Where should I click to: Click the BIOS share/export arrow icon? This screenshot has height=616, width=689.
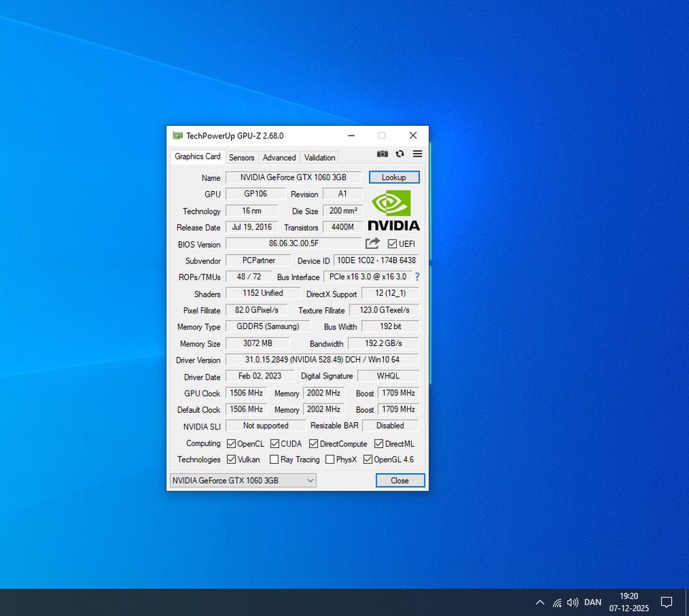(x=372, y=244)
